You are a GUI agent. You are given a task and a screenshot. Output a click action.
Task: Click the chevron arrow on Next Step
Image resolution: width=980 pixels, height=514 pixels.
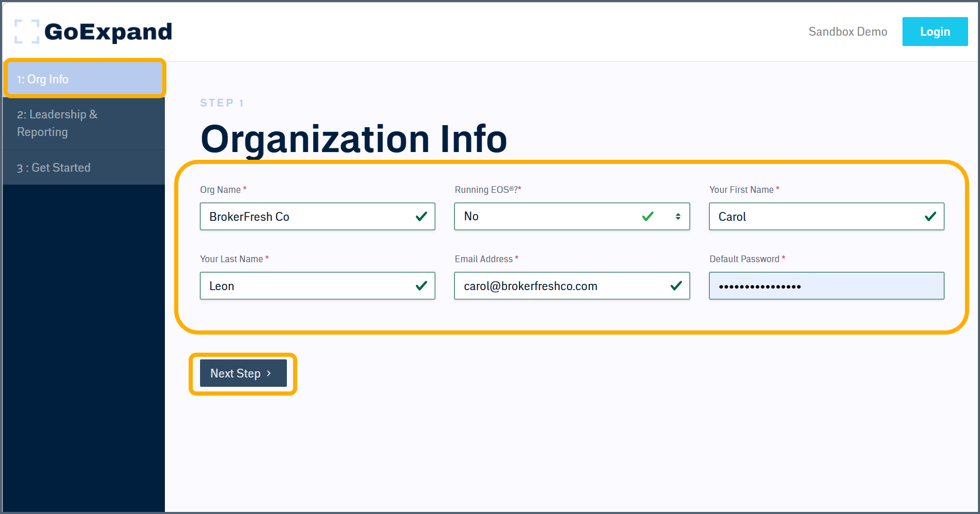click(269, 373)
